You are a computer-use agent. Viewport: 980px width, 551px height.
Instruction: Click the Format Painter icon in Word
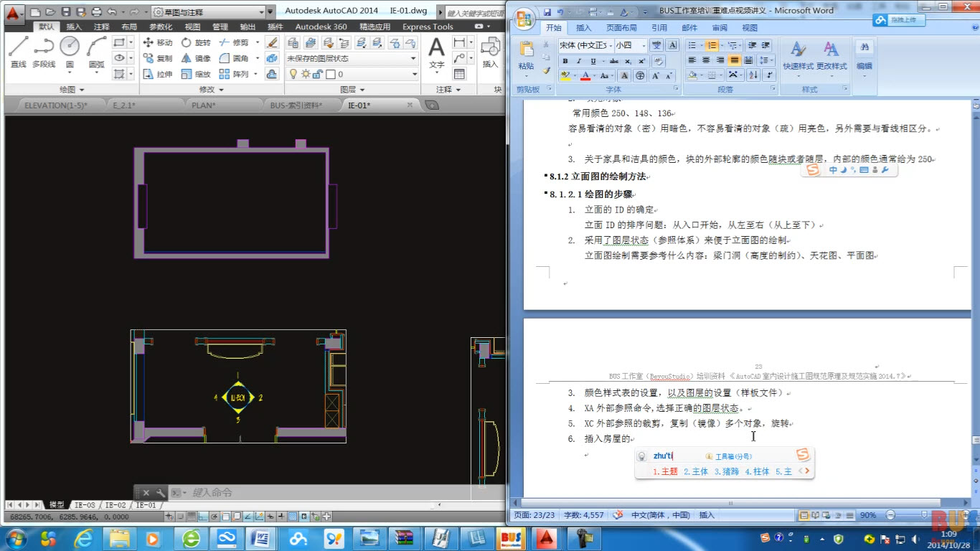click(x=547, y=71)
